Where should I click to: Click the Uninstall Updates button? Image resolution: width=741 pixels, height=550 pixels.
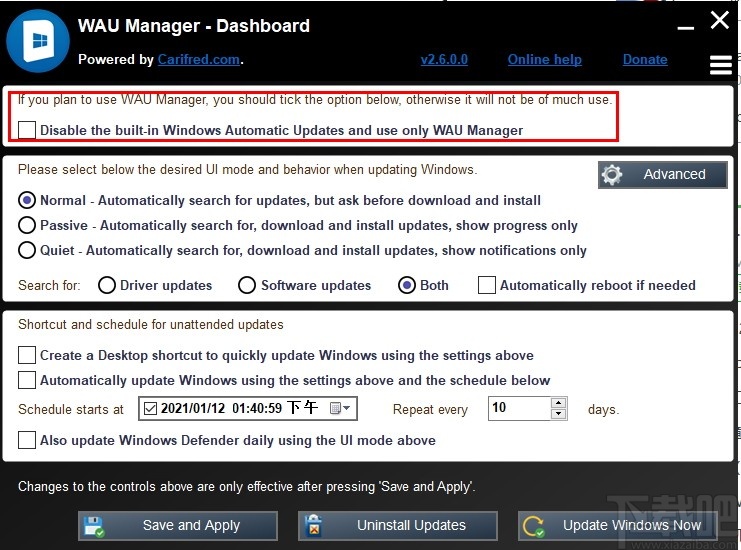coord(398,525)
